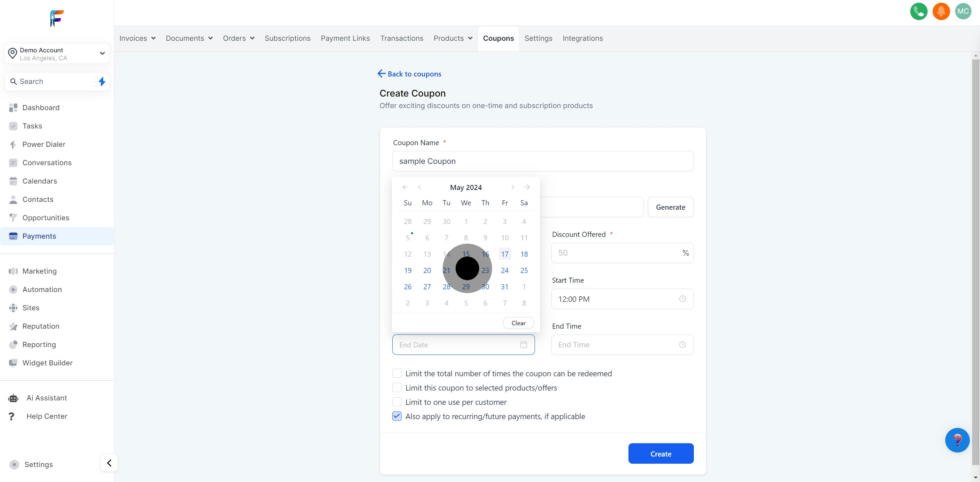Collapse sidebar with arrow button

point(109,463)
